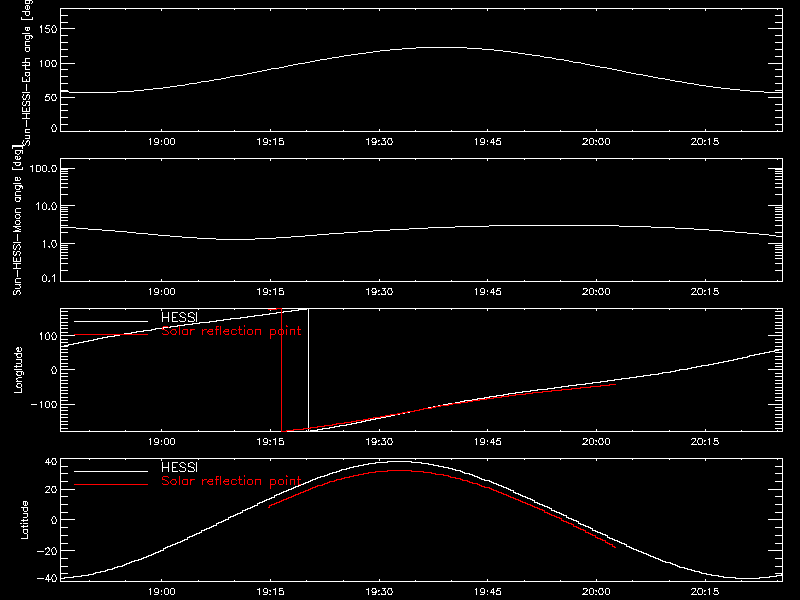Click the -40 tick on the Latitude axis
The height and width of the screenshot is (600, 800).
47,578
